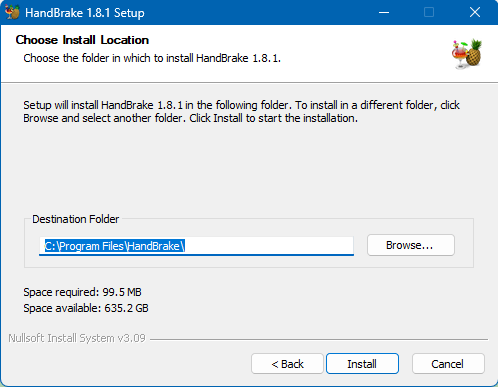Image resolution: width=498 pixels, height=388 pixels.
Task: Click the HandBrake pineapple cocktail logo
Action: [467, 54]
